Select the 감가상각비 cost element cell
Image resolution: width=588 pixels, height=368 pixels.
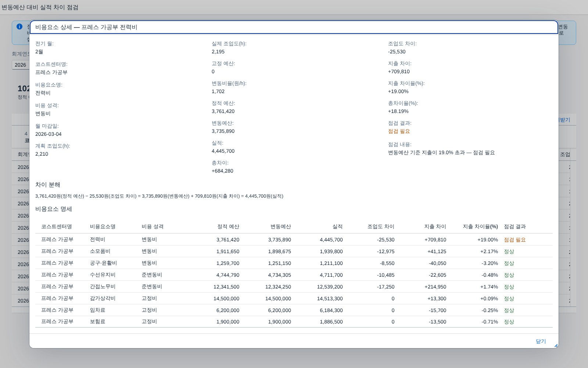pos(103,298)
